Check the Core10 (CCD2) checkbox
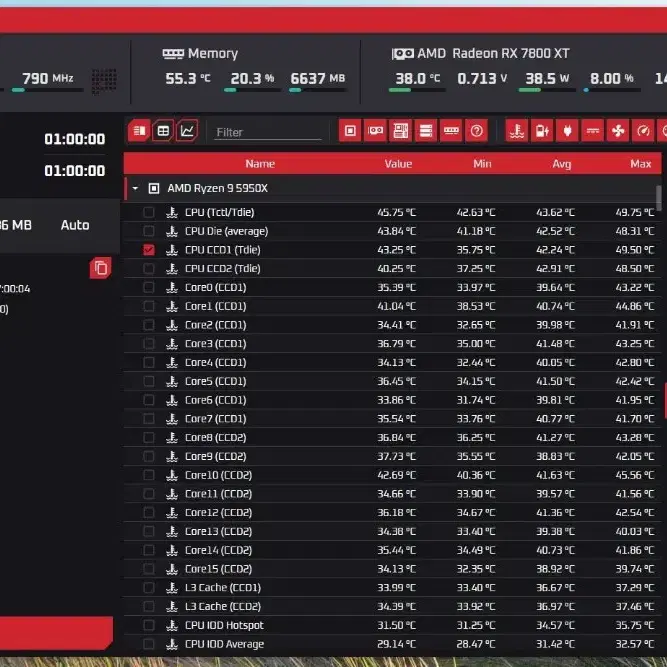The image size is (667, 667). (x=149, y=475)
